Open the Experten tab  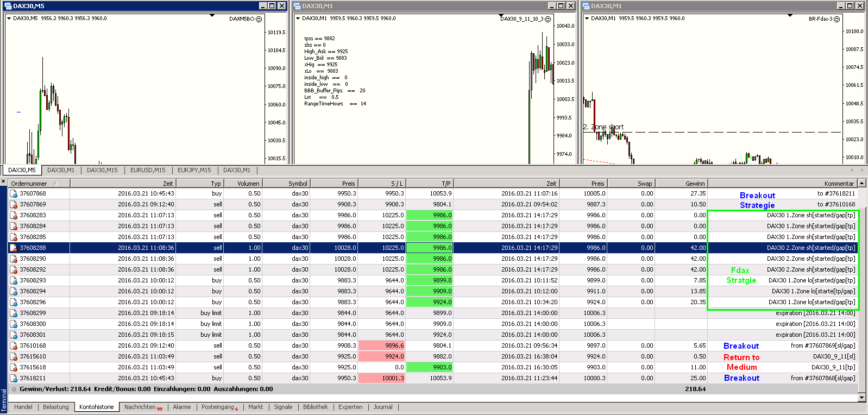click(x=350, y=407)
